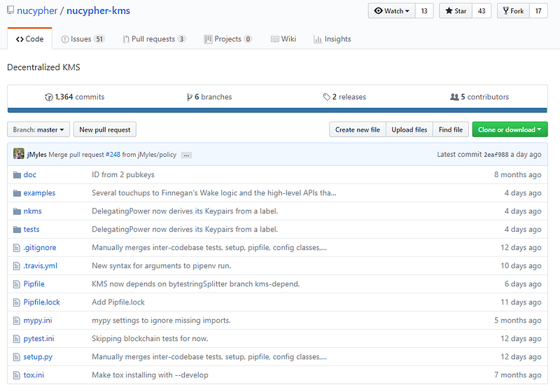Click the doc folder icon
Viewport: 560px width, 392px height.
(17, 175)
